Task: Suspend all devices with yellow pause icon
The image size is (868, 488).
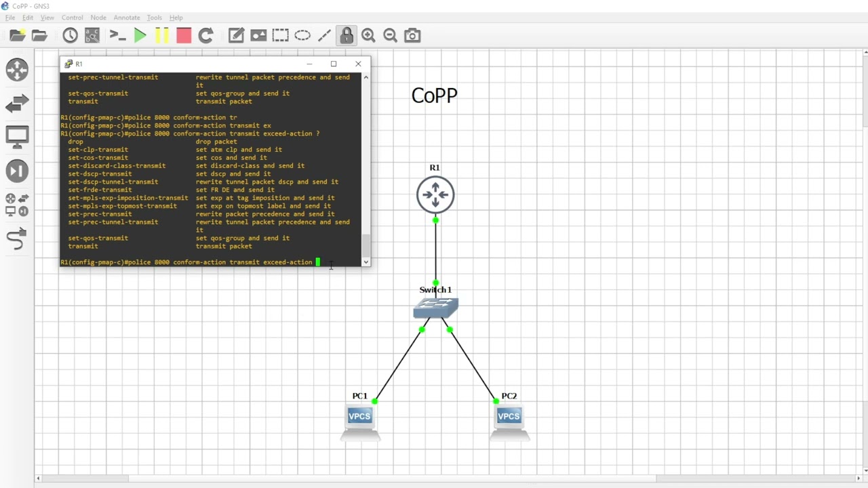Action: 162,35
